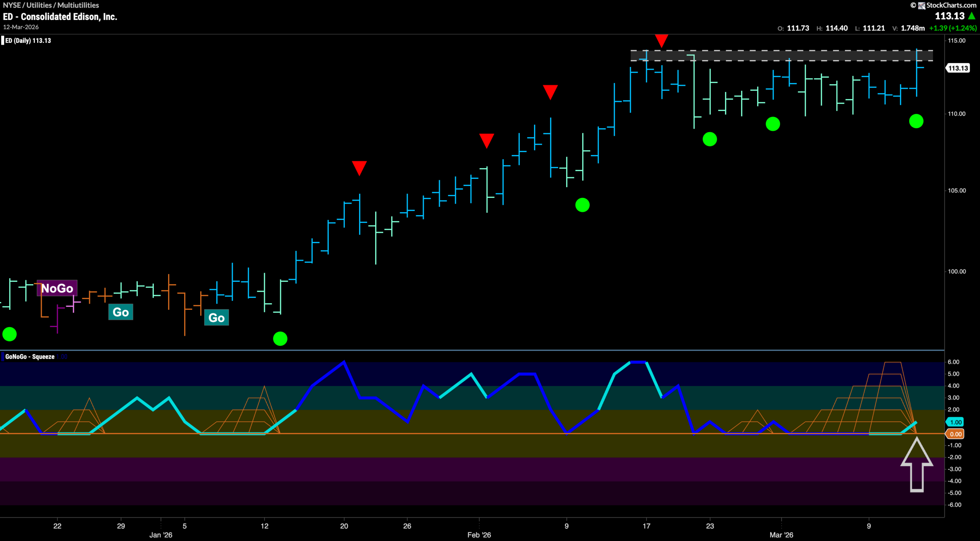980x541 pixels.
Task: Click the GoNoGo - Squeeze panel label
Action: point(30,356)
